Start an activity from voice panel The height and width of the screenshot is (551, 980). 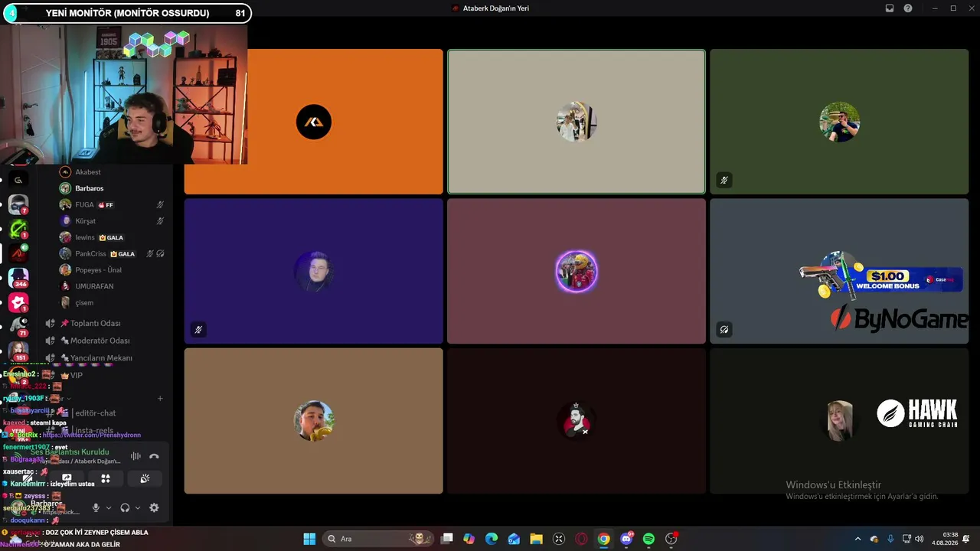(x=106, y=478)
